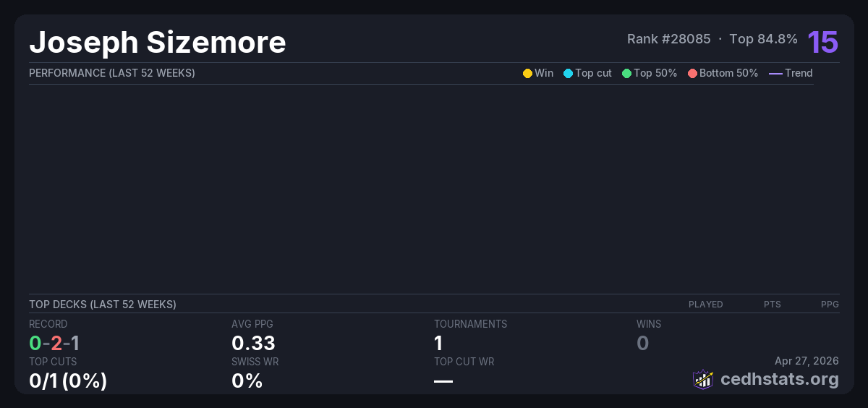Click the Apr 27, 2026 date
The width and height of the screenshot is (868, 408).
pyautogui.click(x=807, y=361)
